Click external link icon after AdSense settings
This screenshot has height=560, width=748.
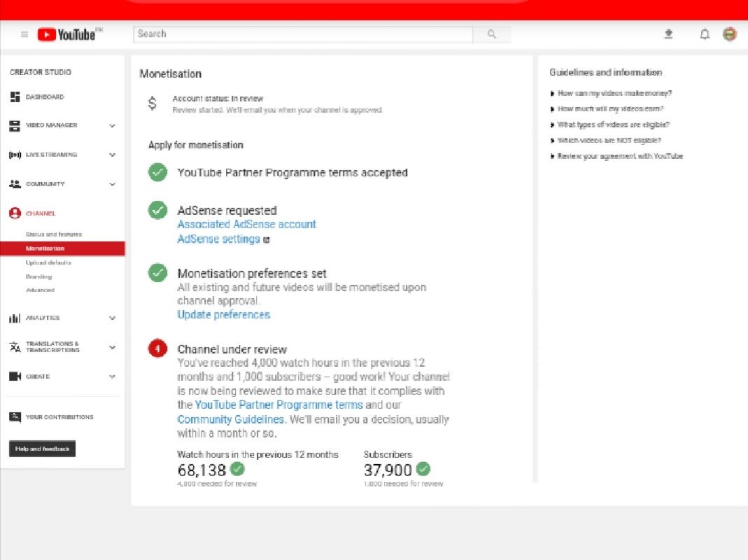[266, 239]
